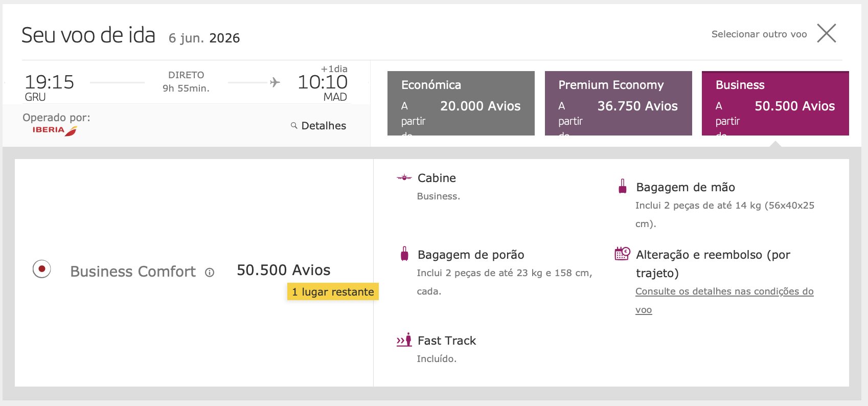Click the 10:10 arrival time
The width and height of the screenshot is (868, 406).
tap(323, 82)
